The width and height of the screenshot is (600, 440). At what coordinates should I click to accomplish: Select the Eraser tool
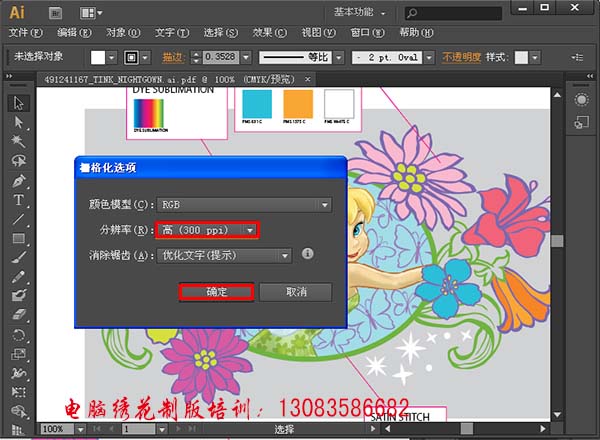pyautogui.click(x=18, y=315)
